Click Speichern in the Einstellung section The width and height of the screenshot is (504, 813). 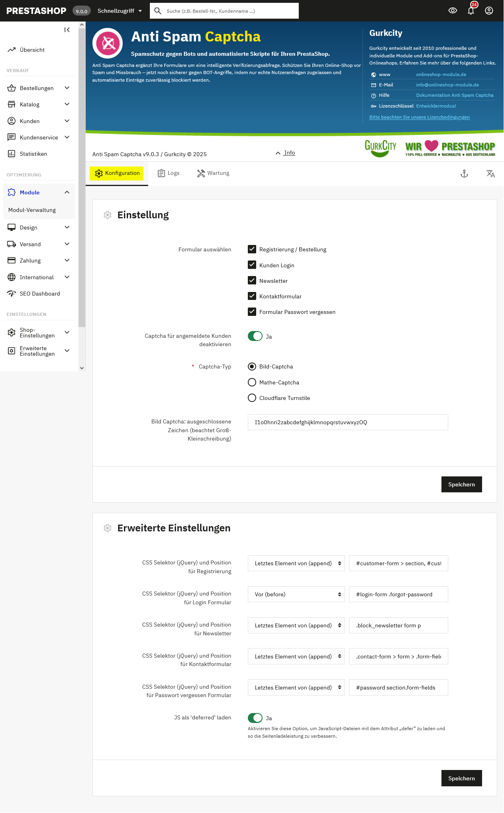pyautogui.click(x=461, y=484)
